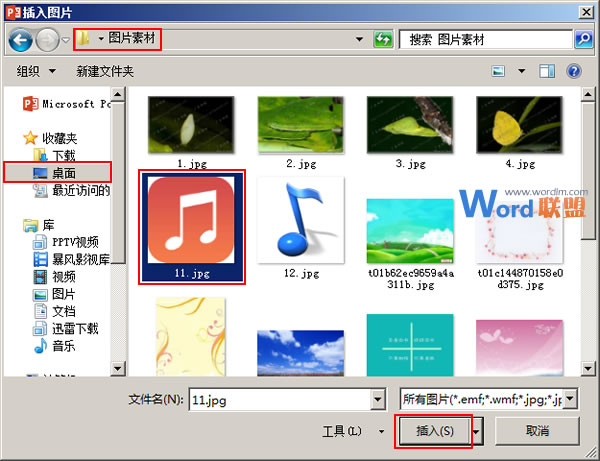Click the document icon beside 文档
Screen dimensions: 600x461
(x=40, y=311)
